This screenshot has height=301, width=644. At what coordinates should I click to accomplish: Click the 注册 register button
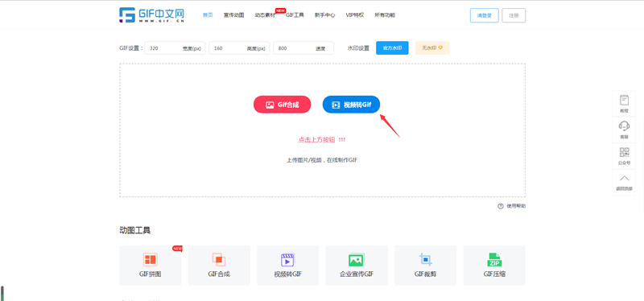(x=514, y=15)
